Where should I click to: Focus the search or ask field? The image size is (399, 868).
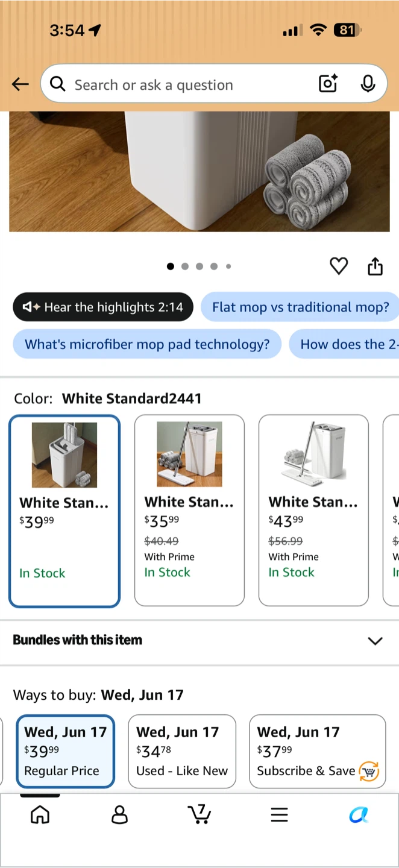tap(214, 84)
